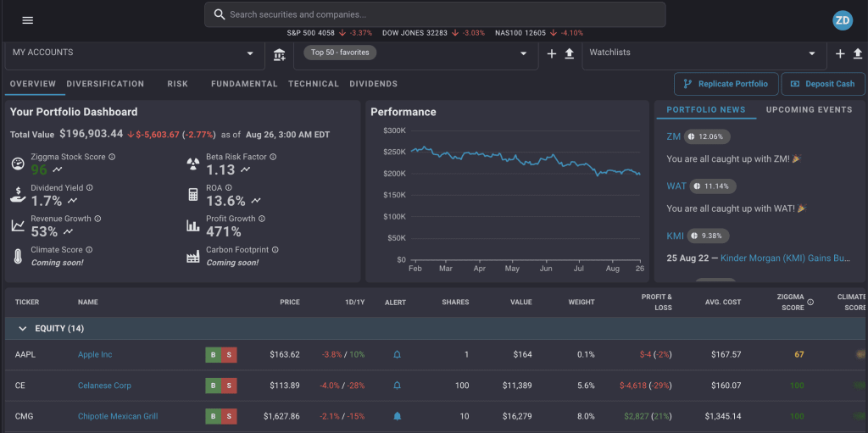Open trend chart next to ROA 13.6%

coord(256,201)
